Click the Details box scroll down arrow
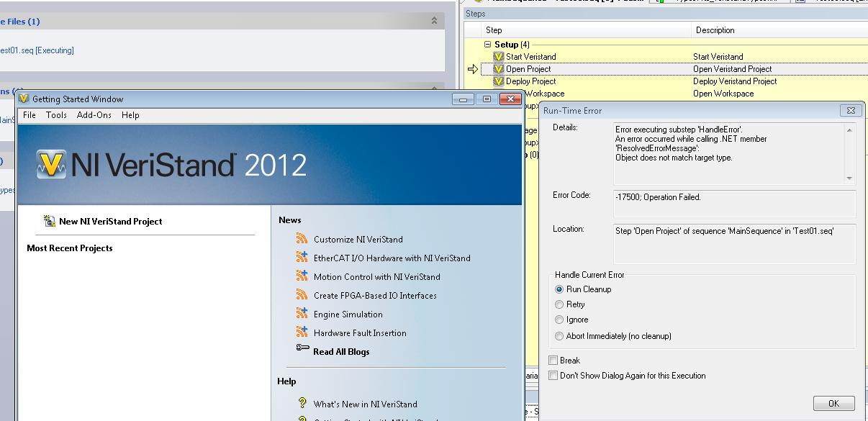The height and width of the screenshot is (421, 868). coord(849,178)
